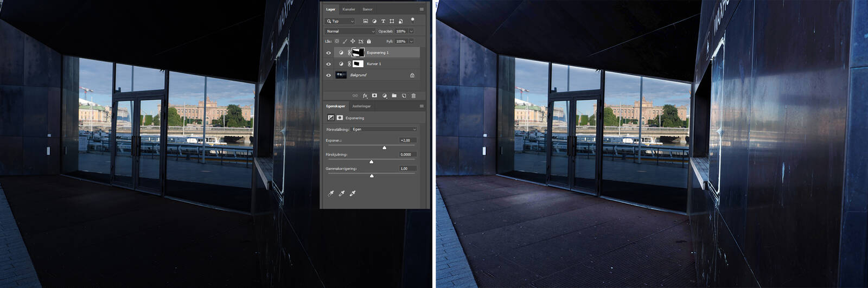Hide the Bakgrund layer
868x288 pixels.
pyautogui.click(x=328, y=75)
